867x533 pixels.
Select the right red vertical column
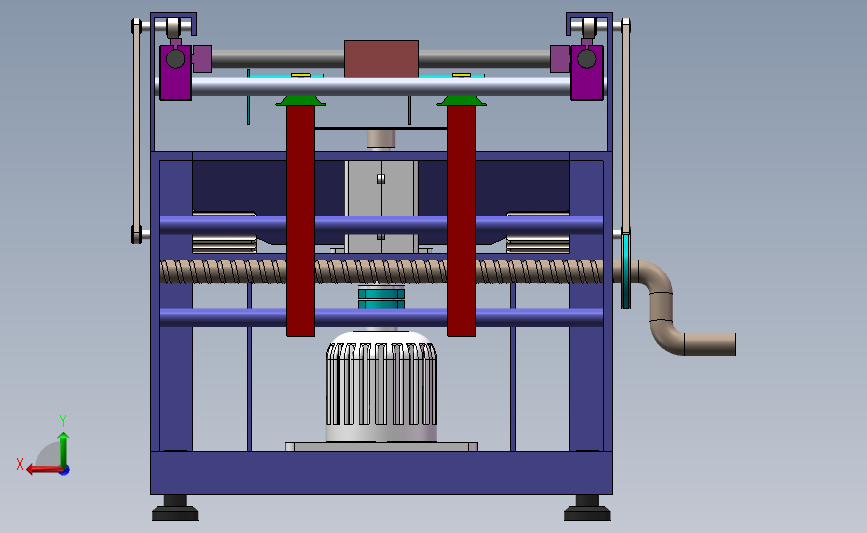click(x=461, y=220)
